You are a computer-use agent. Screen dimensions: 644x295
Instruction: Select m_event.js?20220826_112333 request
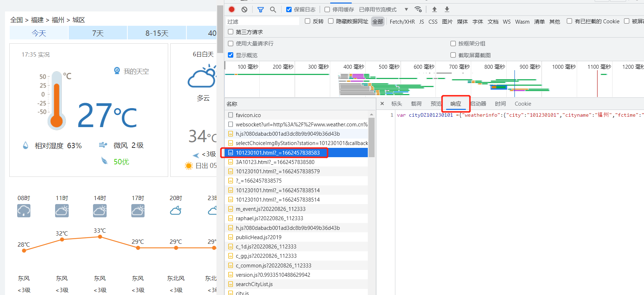click(296, 209)
